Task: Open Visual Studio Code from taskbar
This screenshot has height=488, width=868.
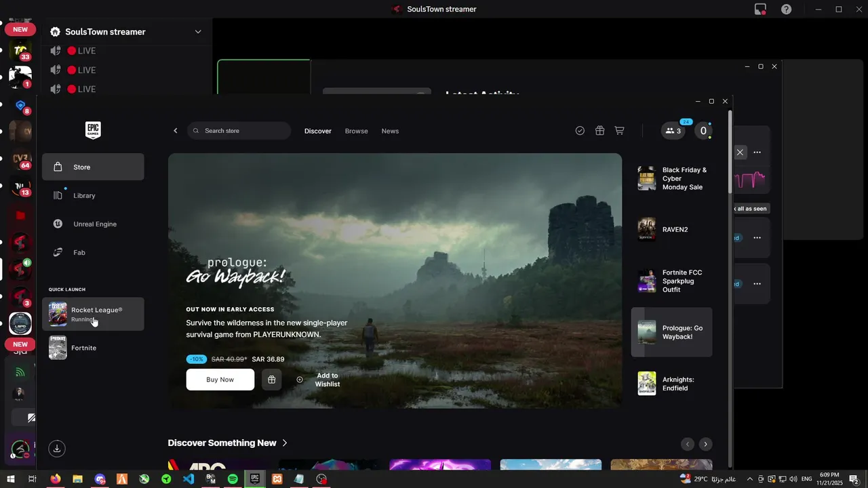Action: point(189,479)
